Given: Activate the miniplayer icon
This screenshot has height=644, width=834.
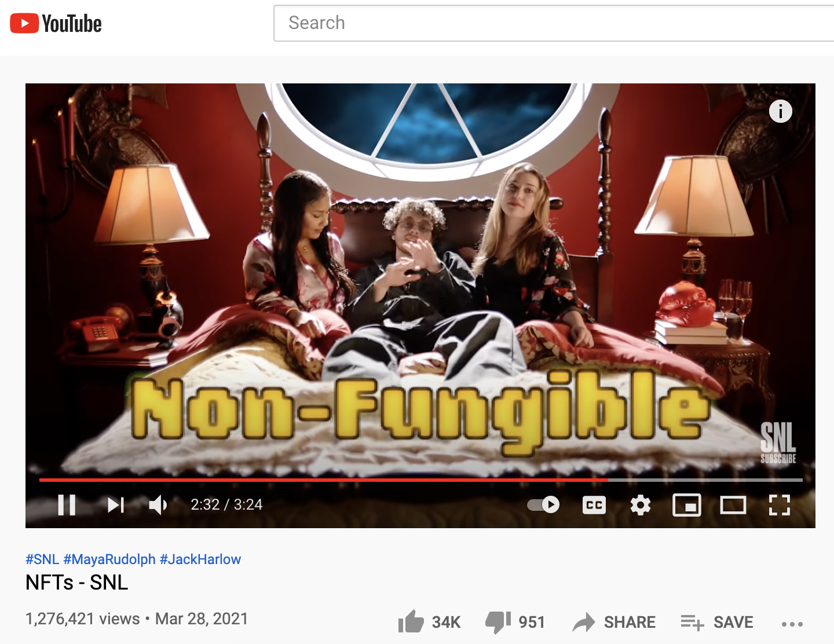Looking at the screenshot, I should (x=687, y=505).
